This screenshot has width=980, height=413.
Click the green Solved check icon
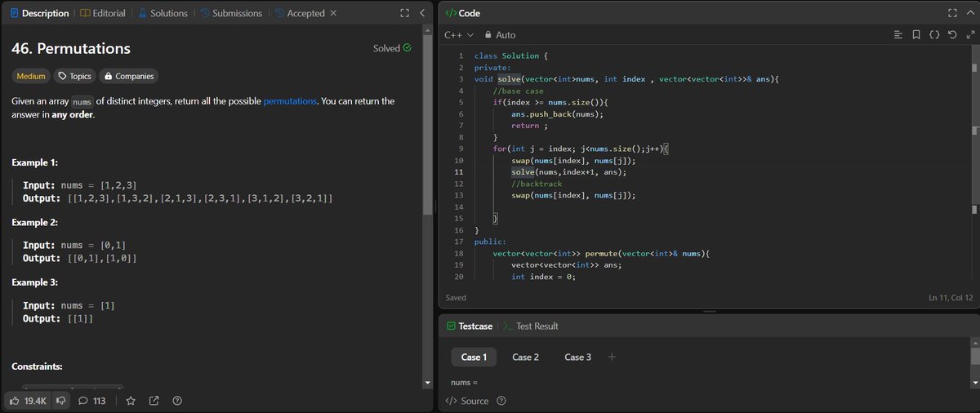(x=407, y=48)
